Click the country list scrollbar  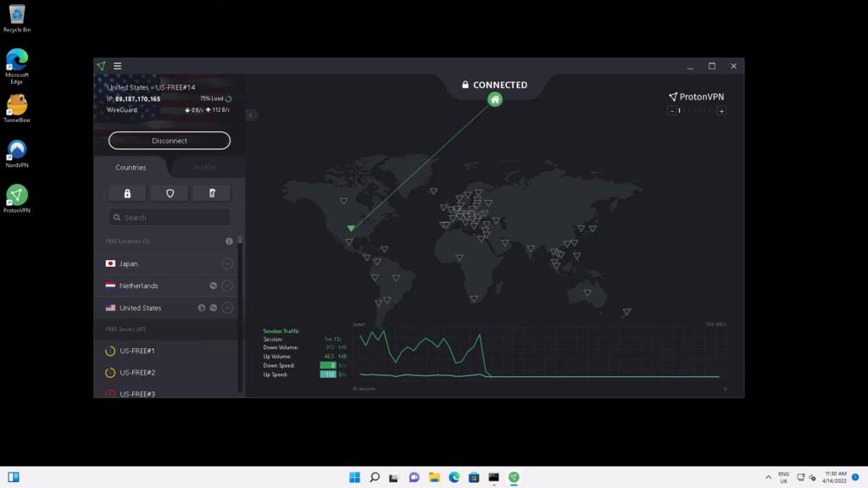click(240, 313)
